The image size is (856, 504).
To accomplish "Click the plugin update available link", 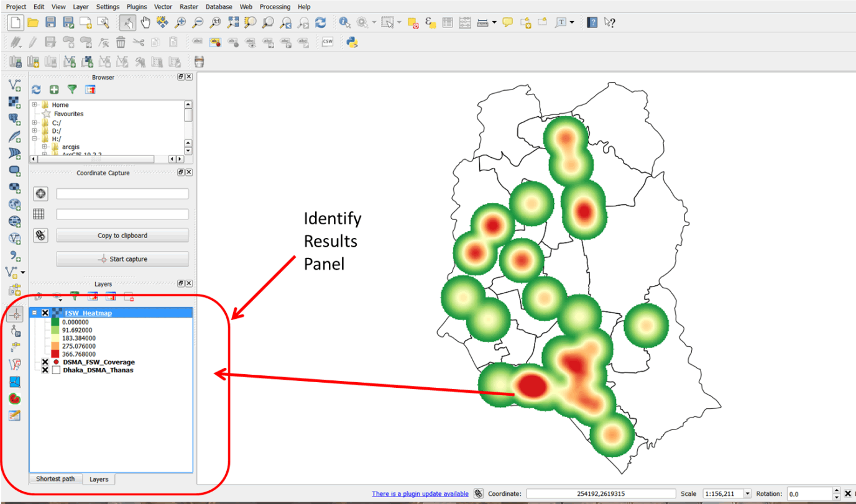I will pyautogui.click(x=420, y=493).
